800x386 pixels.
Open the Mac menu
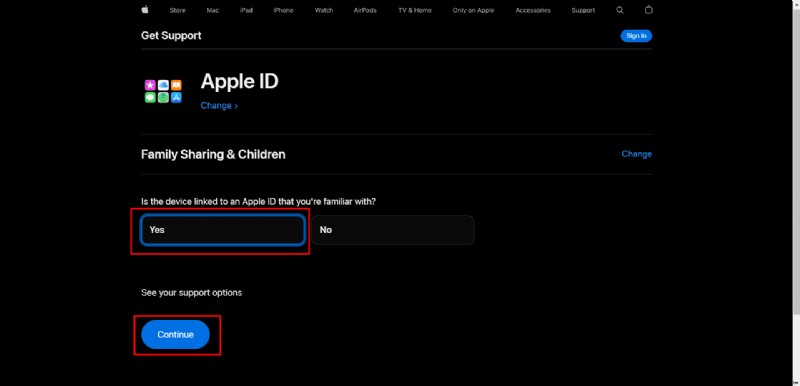[x=213, y=10]
